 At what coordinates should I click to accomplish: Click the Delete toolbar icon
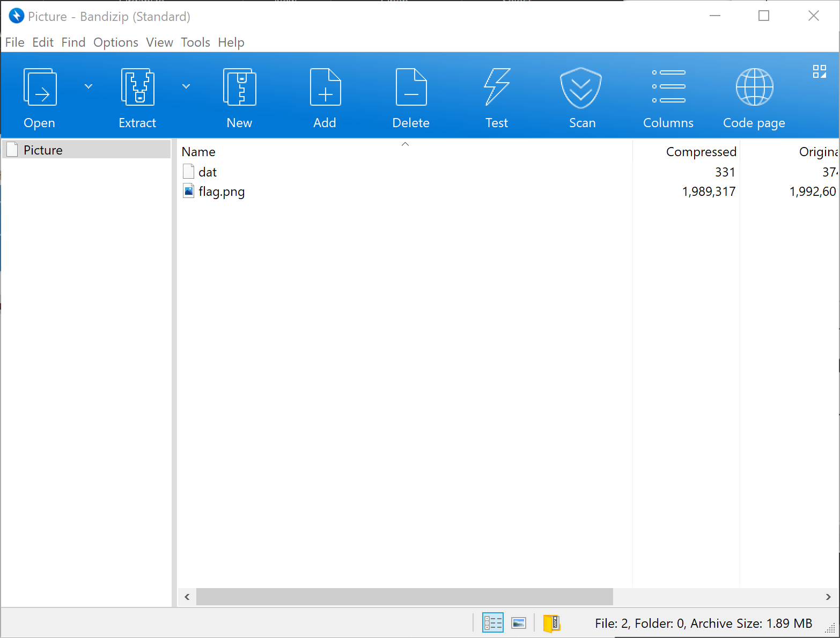click(x=411, y=87)
